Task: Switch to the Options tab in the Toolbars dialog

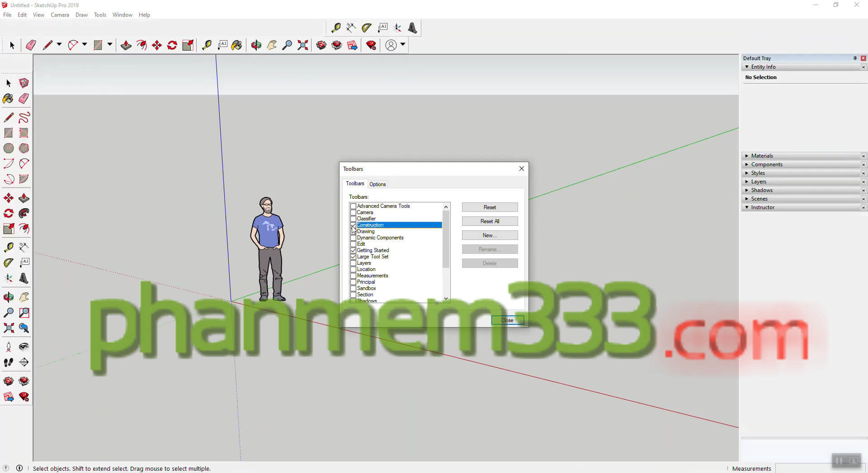Action: (x=377, y=184)
